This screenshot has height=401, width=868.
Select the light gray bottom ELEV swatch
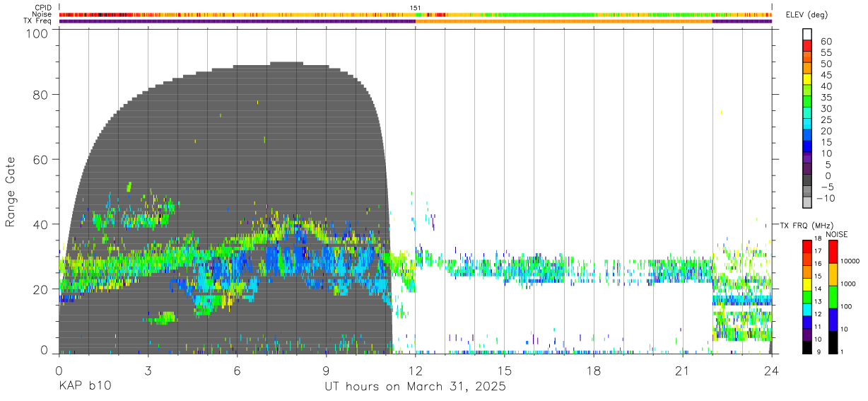(808, 202)
